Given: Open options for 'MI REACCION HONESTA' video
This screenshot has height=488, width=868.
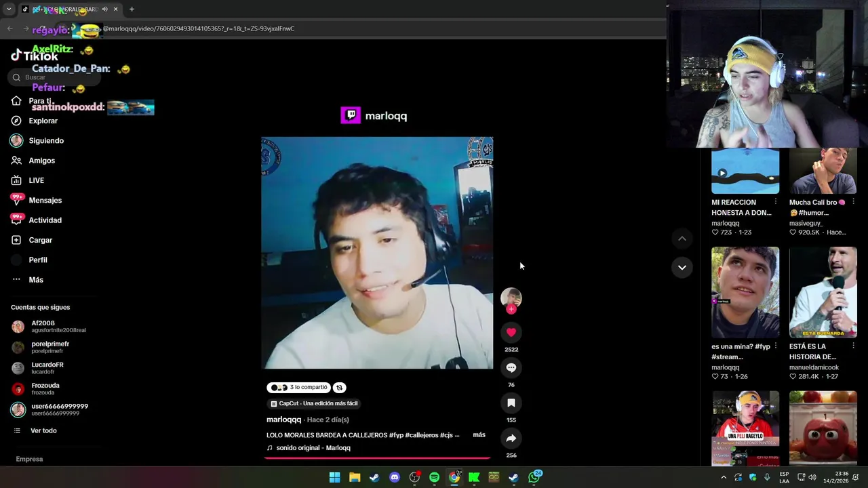Looking at the screenshot, I should tap(775, 202).
